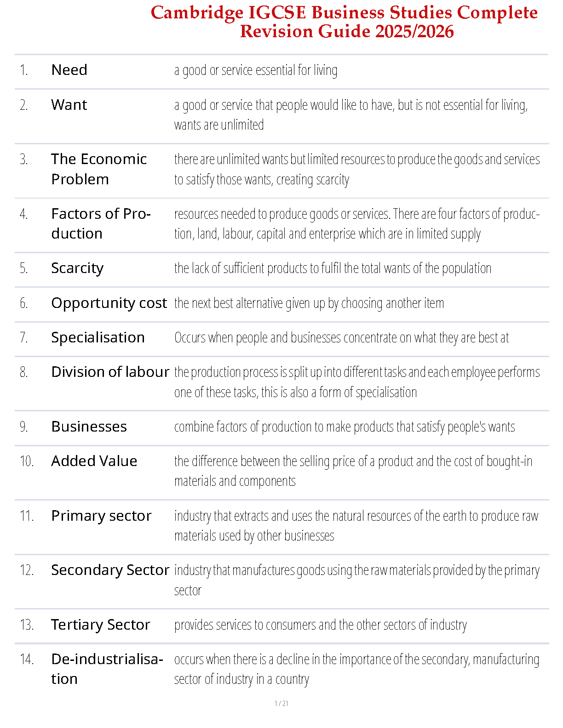Click the "Secondary Sector" term
The image size is (563, 728).
click(x=110, y=570)
